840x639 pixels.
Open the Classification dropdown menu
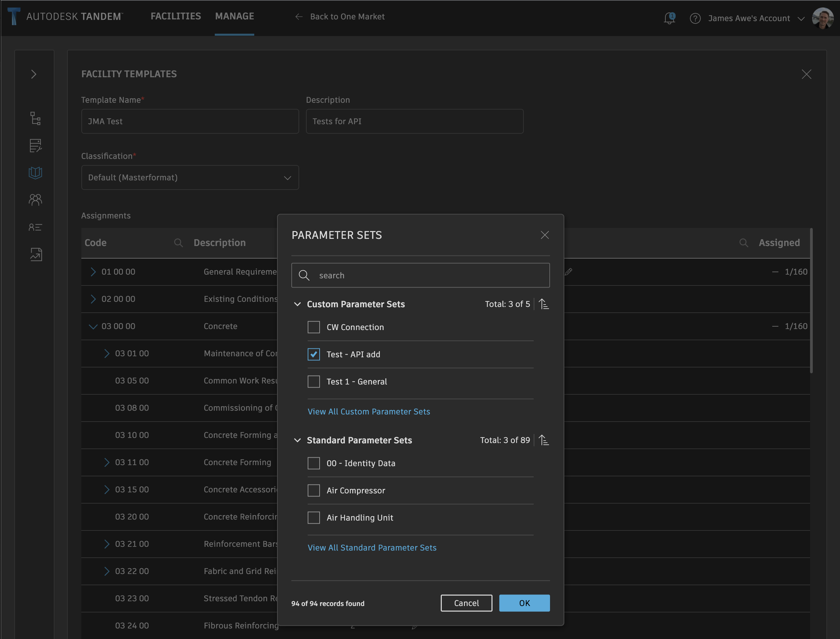click(190, 177)
